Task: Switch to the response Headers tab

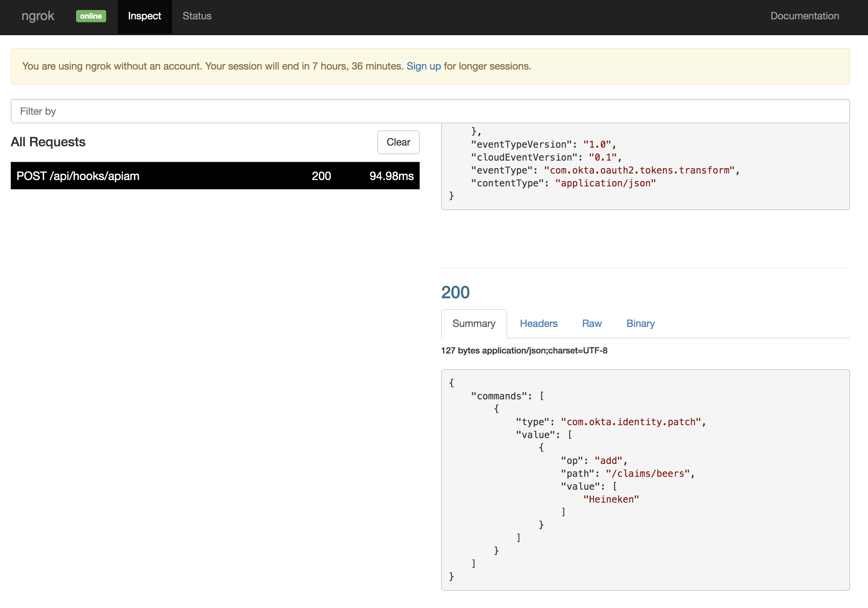Action: pyautogui.click(x=538, y=323)
